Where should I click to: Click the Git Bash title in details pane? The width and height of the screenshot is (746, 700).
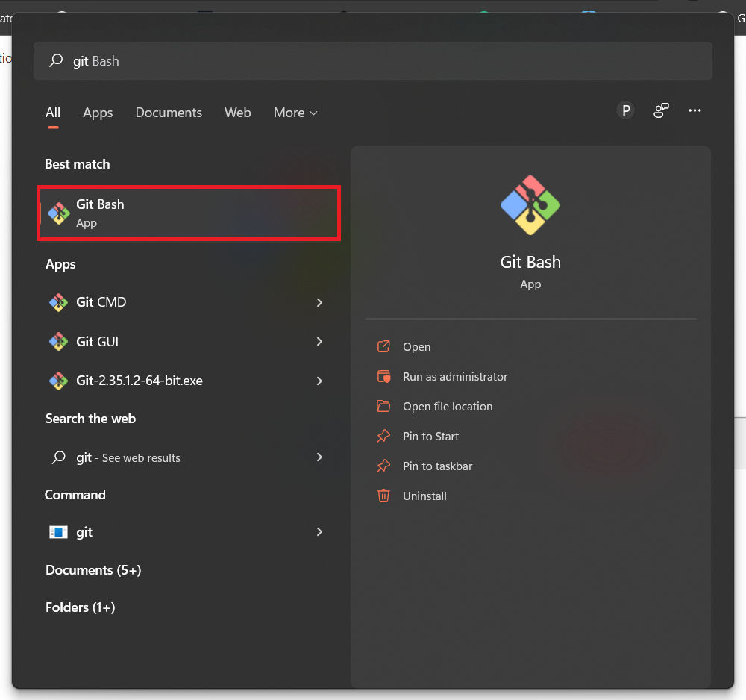point(530,262)
